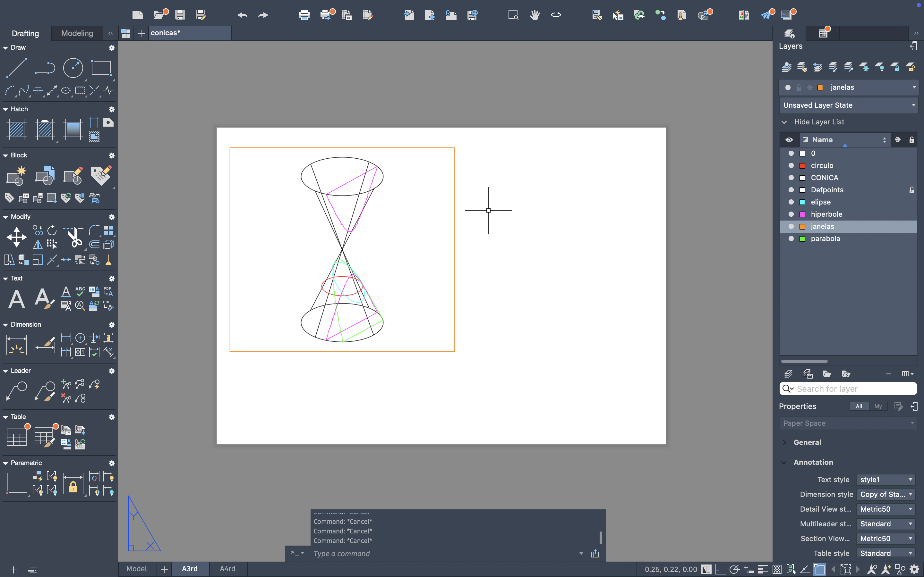Click the Move tool in Modify
Screen dimensions: 924x577
point(16,237)
